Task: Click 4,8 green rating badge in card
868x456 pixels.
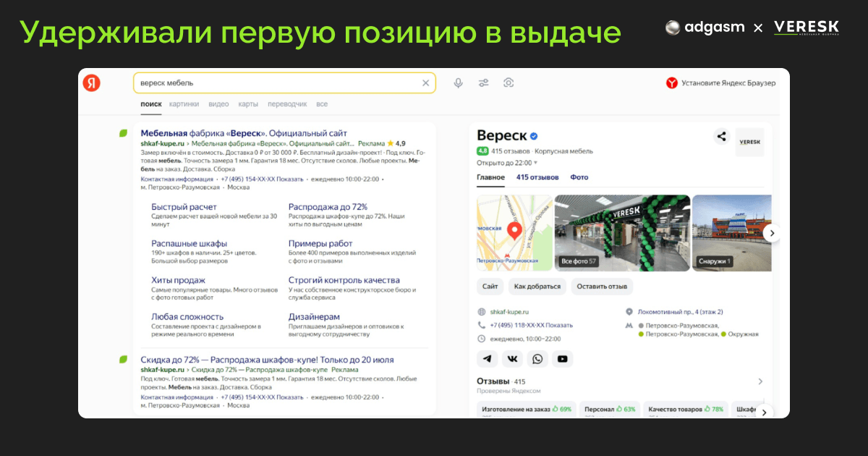Action: click(x=482, y=151)
